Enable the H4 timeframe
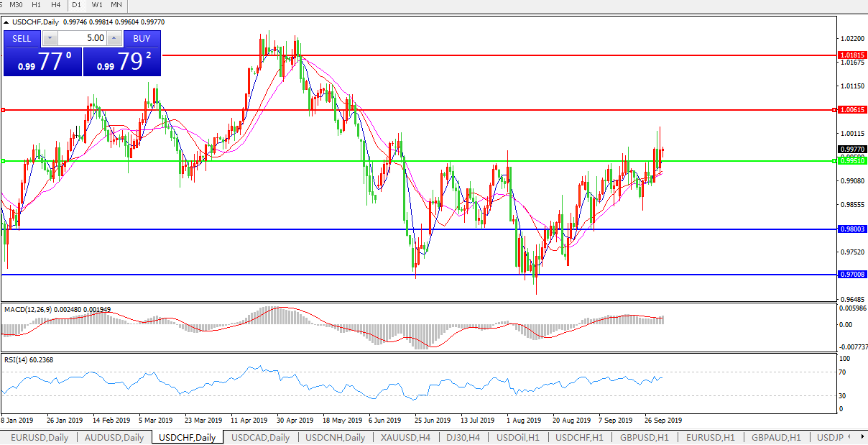 (x=56, y=5)
